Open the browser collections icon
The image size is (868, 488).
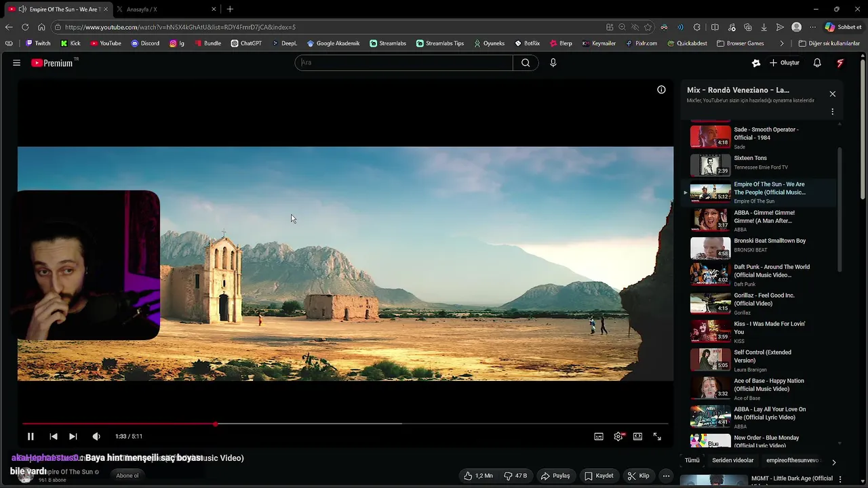(748, 27)
